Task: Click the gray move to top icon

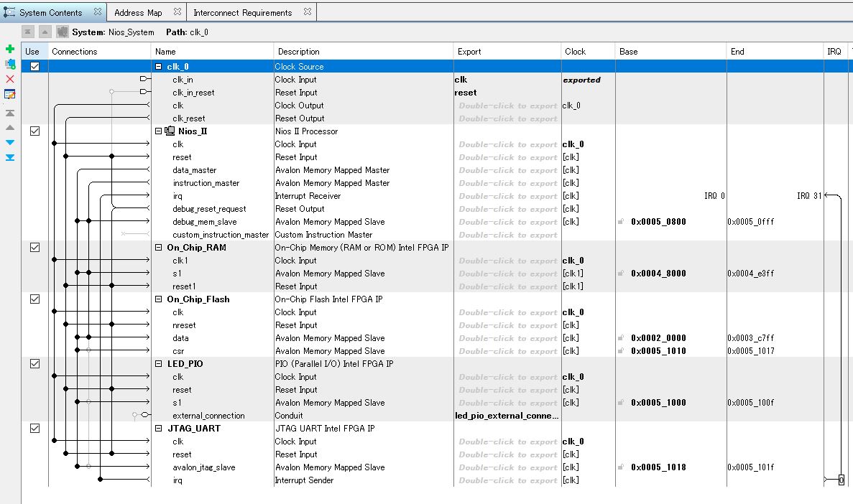Action: (10, 113)
